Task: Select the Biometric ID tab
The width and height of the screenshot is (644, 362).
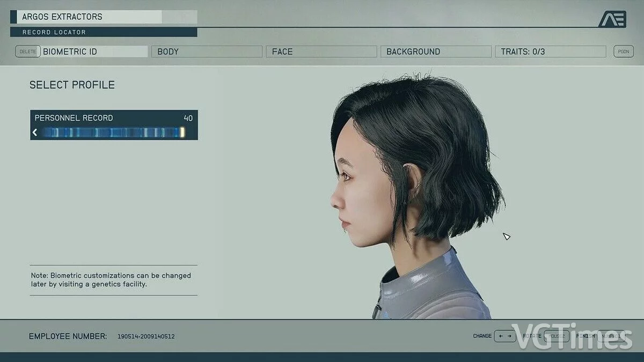Action: pyautogui.click(x=94, y=51)
